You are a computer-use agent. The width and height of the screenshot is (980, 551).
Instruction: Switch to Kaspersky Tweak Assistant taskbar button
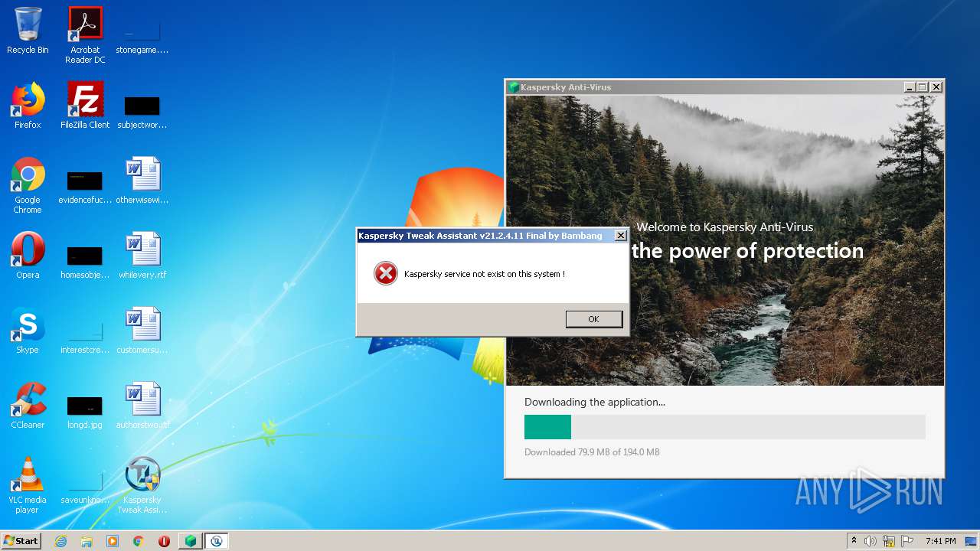217,541
